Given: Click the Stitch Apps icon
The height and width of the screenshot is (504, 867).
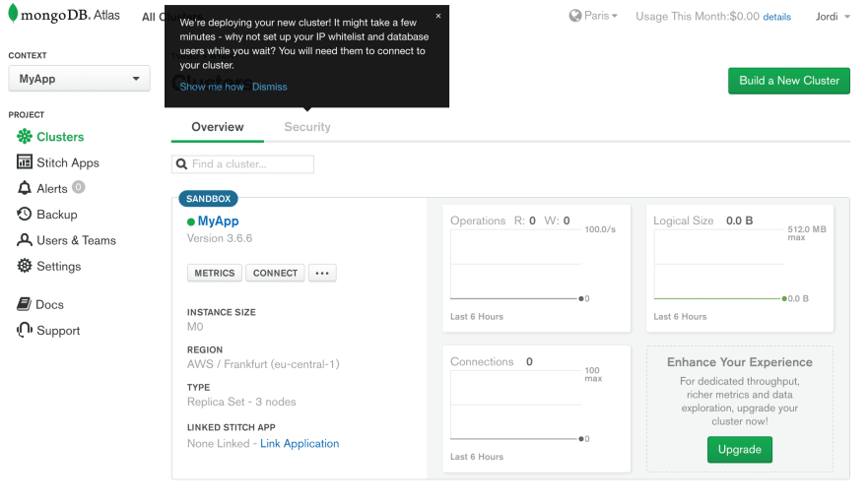Looking at the screenshot, I should tap(25, 161).
